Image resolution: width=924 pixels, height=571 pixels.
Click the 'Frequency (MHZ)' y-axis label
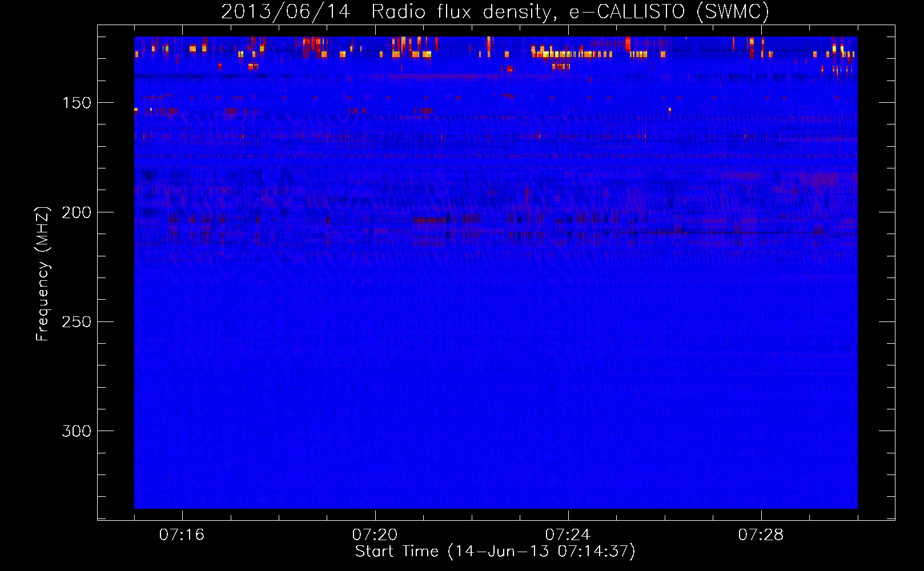click(x=43, y=274)
